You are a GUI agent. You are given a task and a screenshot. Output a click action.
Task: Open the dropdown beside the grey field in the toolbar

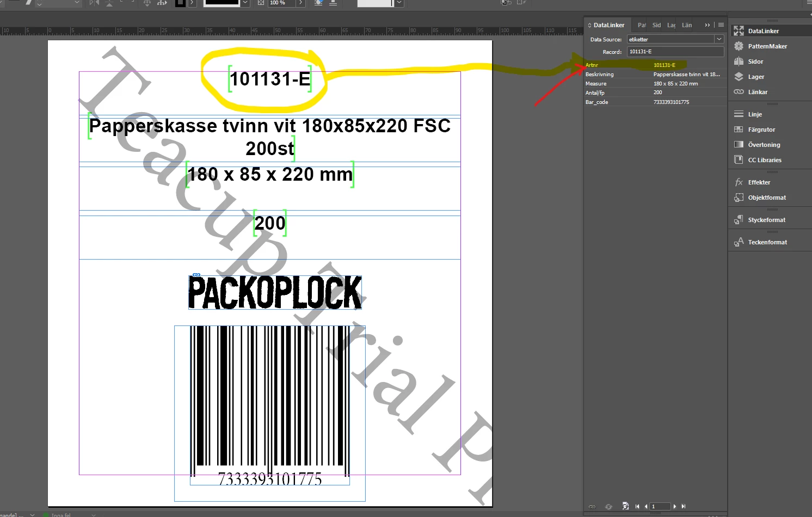click(x=399, y=3)
